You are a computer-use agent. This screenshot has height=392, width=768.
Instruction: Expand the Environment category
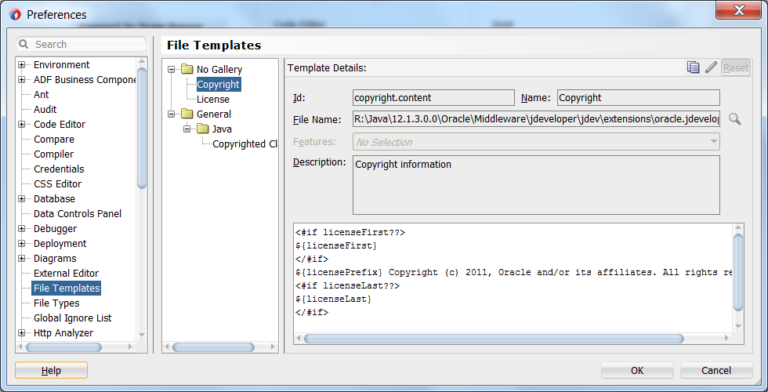click(22, 65)
